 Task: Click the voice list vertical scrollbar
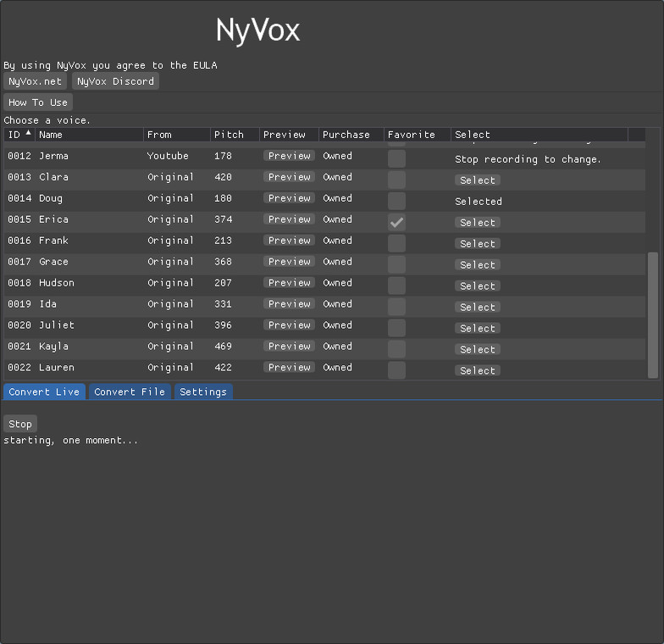pos(652,314)
